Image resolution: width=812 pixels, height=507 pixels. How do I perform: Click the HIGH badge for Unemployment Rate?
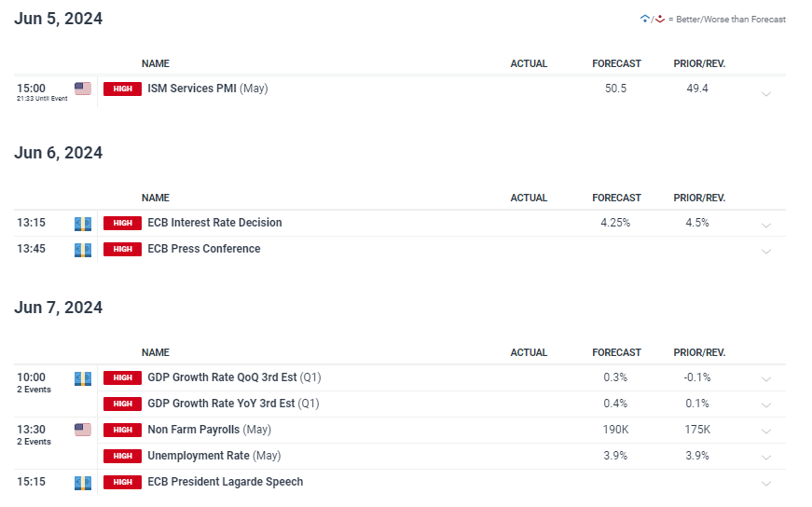click(122, 456)
